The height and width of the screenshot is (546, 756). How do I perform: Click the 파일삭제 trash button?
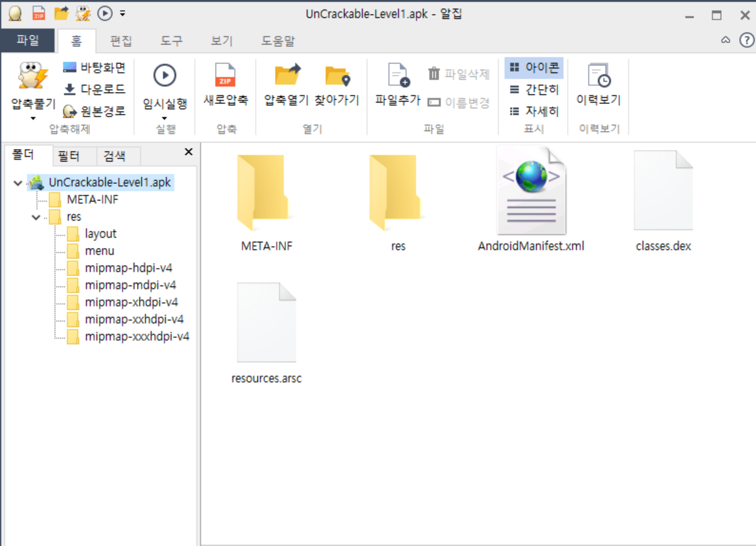click(459, 74)
